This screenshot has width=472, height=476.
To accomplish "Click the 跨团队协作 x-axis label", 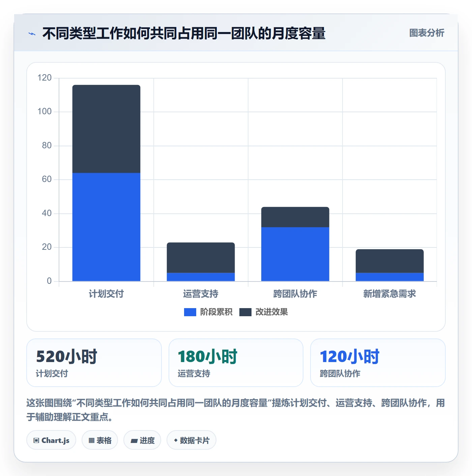I will point(295,294).
